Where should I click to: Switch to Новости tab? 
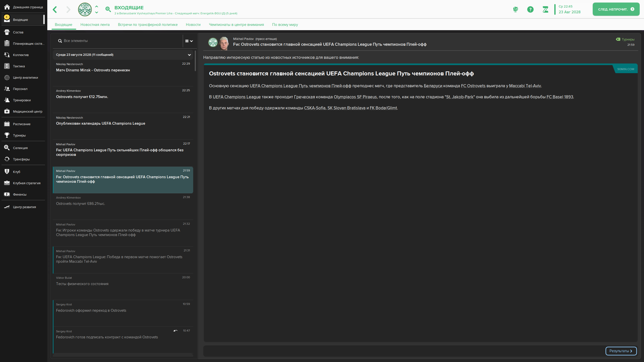pos(193,25)
